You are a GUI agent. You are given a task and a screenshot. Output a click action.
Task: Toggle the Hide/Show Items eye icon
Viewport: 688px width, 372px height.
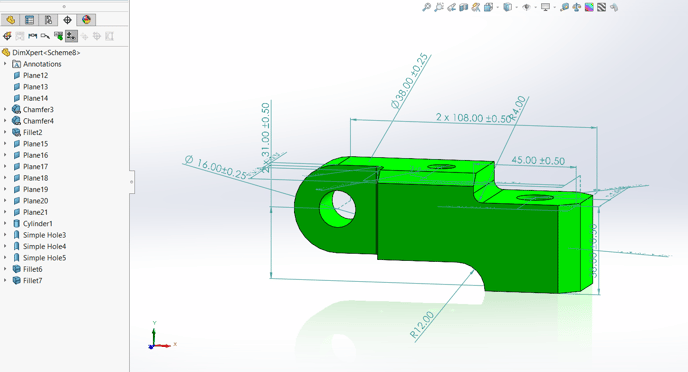click(x=527, y=7)
